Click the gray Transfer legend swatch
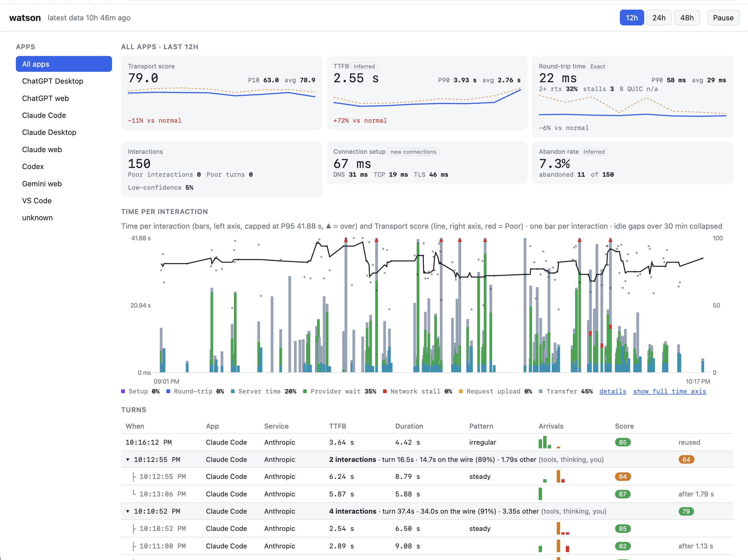Viewport: 748px width, 560px height. pos(541,391)
